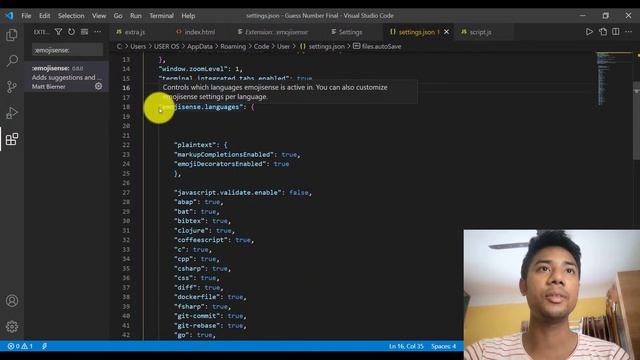Click the USER OS breadcrumb segment

pyautogui.click(x=167, y=47)
